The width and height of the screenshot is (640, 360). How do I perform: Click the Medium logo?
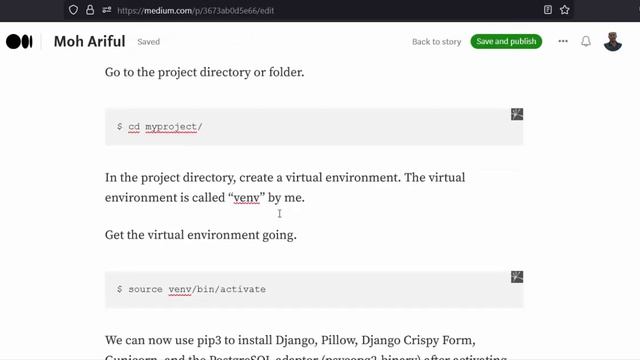point(19,42)
